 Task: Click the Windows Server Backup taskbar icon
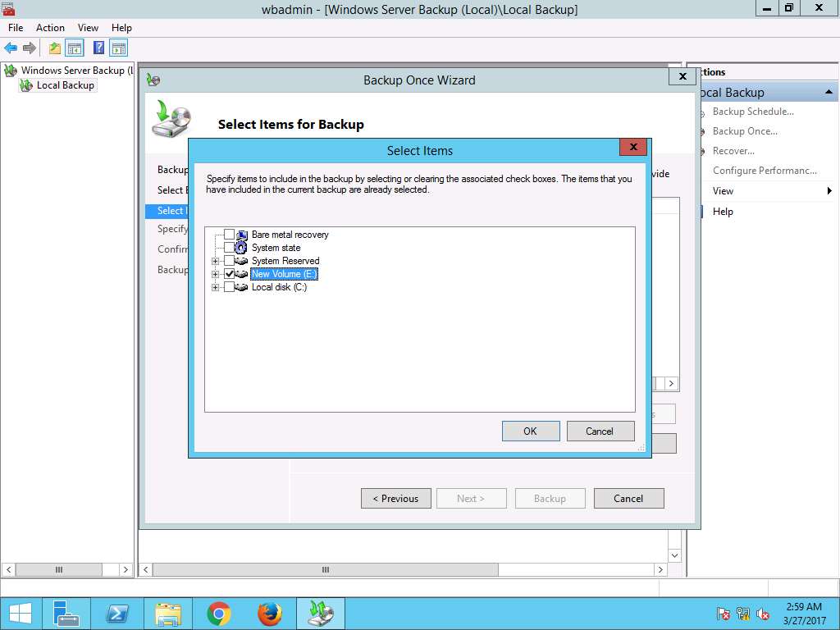321,614
